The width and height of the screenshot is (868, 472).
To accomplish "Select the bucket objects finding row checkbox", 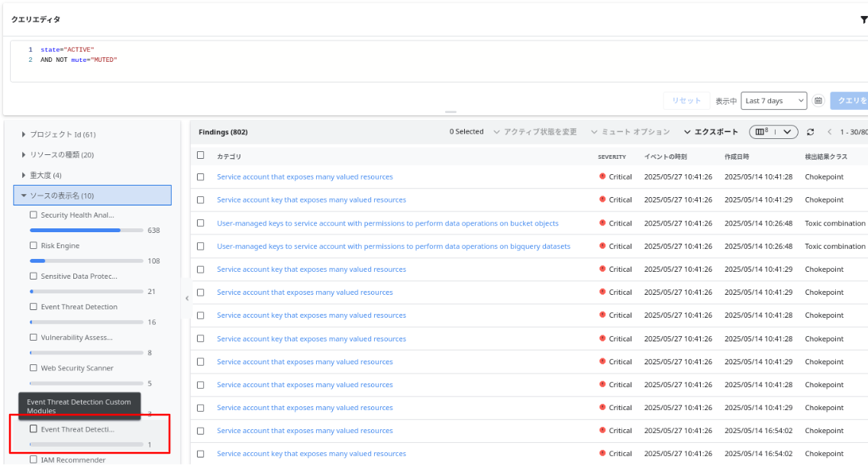I will tap(200, 223).
